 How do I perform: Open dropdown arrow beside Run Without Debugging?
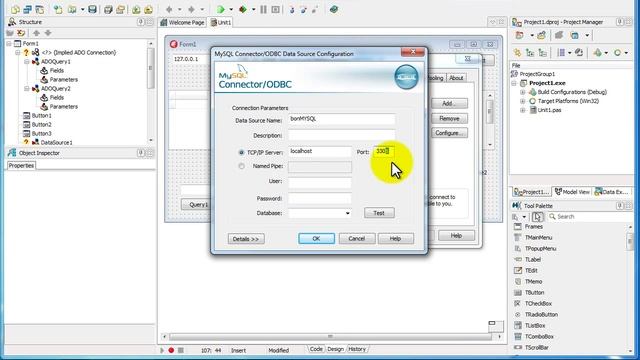[253, 9]
